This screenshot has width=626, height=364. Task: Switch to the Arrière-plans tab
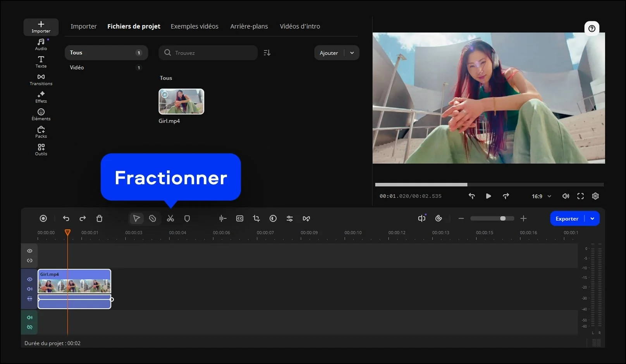(x=249, y=26)
